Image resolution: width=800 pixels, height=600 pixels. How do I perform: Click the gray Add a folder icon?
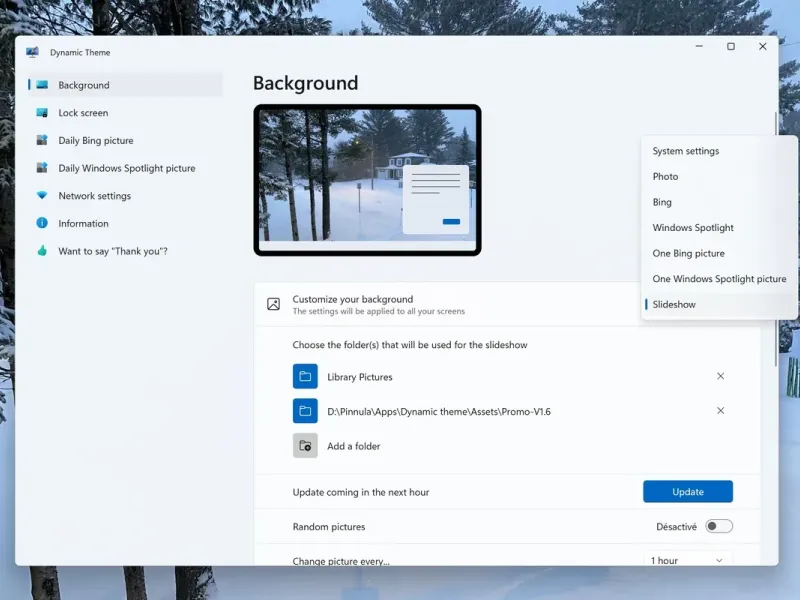pos(305,446)
